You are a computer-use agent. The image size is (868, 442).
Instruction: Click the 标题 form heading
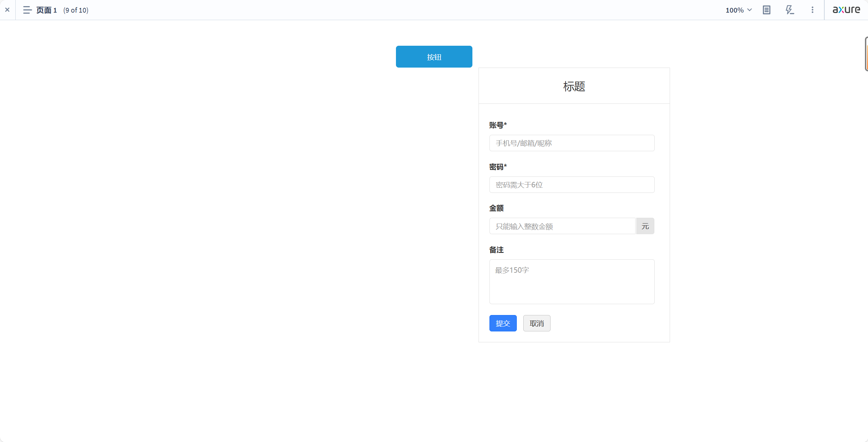(574, 86)
